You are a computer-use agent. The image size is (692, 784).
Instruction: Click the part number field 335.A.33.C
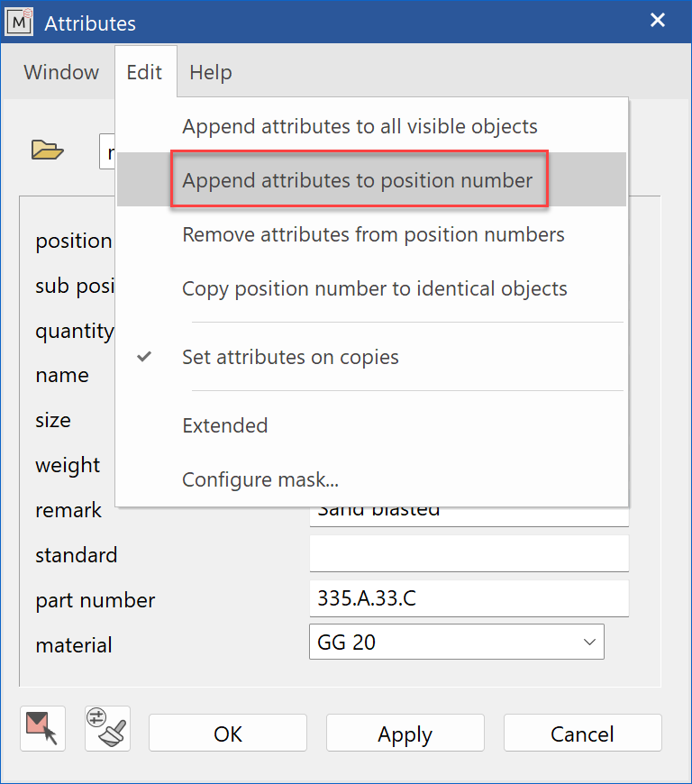tap(469, 598)
